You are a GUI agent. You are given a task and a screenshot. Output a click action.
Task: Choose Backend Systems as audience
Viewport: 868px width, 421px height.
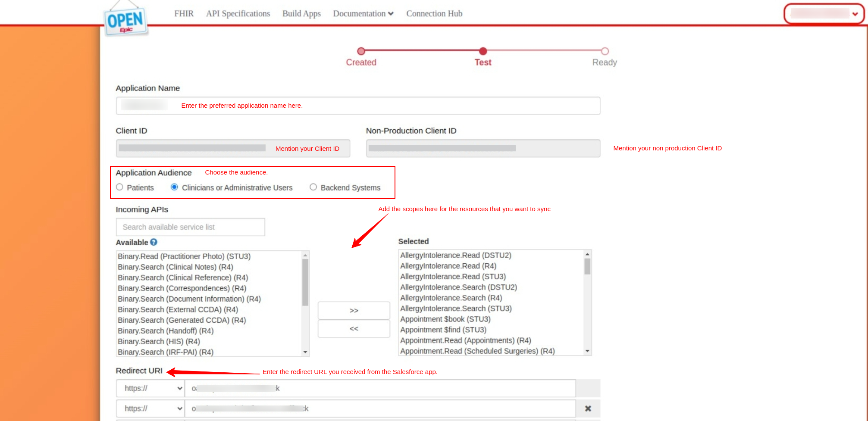313,187
